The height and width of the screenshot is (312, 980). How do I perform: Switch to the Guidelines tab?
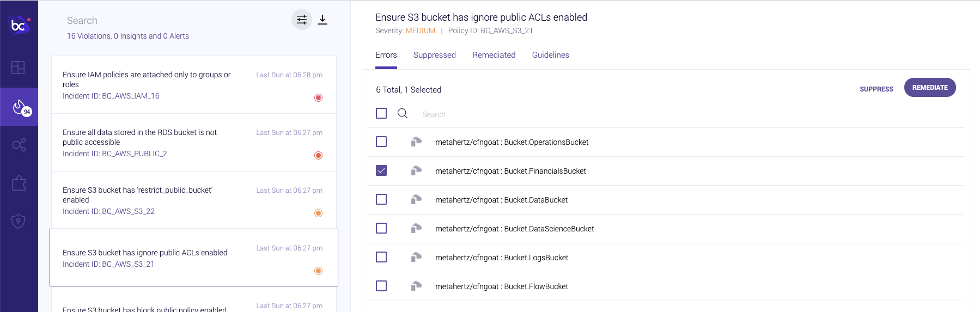click(551, 55)
